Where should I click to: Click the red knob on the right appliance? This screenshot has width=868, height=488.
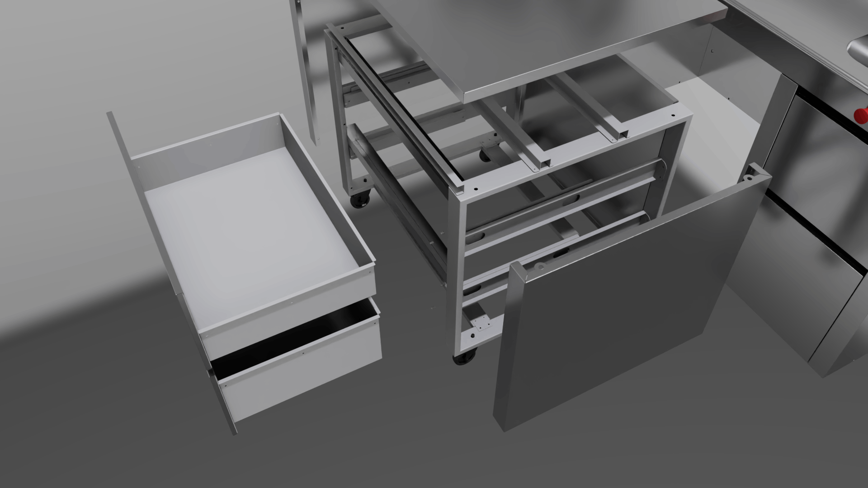[861, 116]
